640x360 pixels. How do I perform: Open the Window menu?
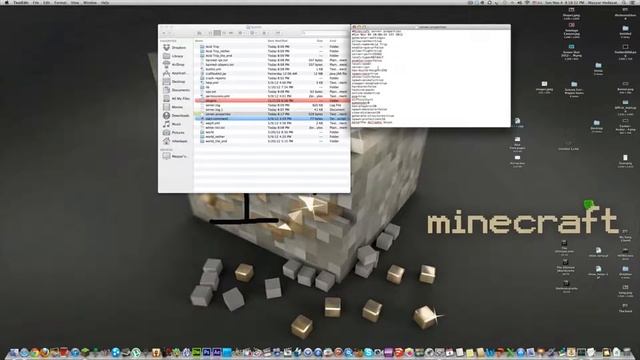pyautogui.click(x=90, y=2)
